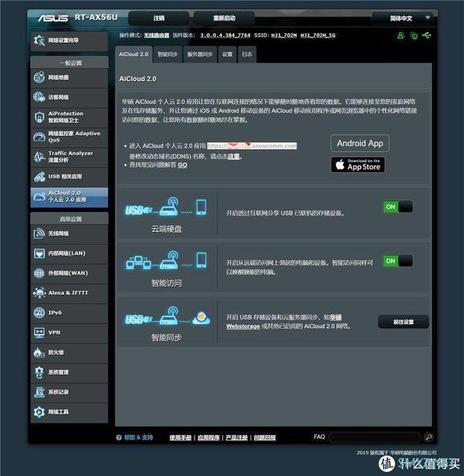This screenshot has width=464, height=476.
Task: Click the 应用程序 footer link
Action: 208,437
